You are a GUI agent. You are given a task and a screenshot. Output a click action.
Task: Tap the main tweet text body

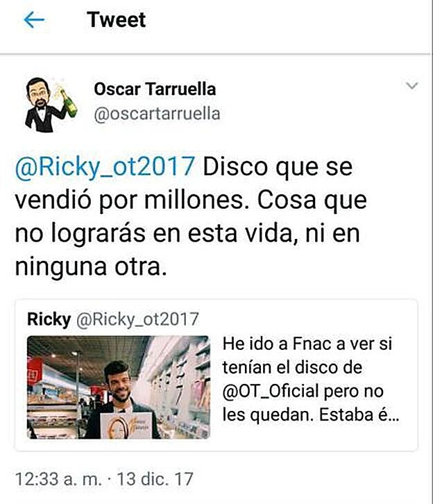pos(191,217)
